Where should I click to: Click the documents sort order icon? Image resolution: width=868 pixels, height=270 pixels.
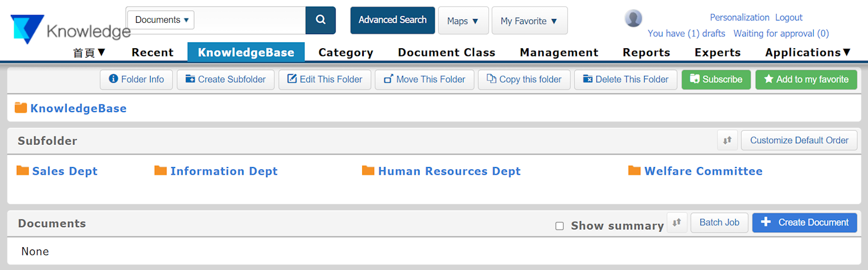(x=677, y=222)
